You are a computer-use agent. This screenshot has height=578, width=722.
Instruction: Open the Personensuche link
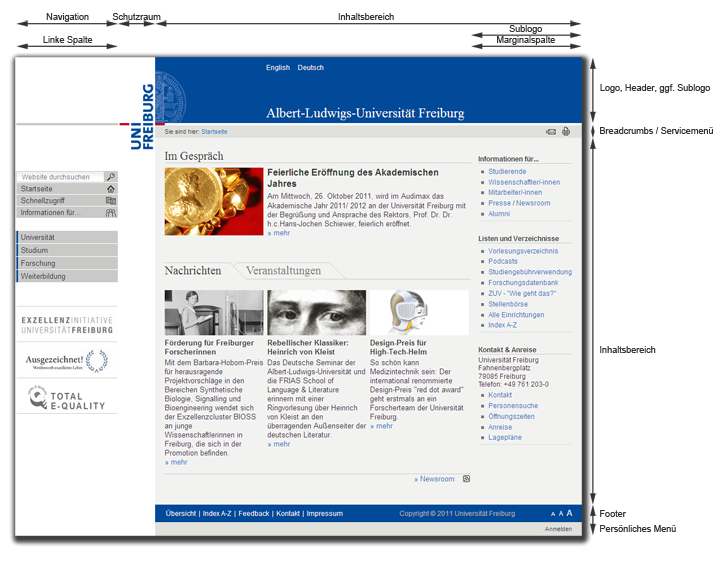pos(513,406)
